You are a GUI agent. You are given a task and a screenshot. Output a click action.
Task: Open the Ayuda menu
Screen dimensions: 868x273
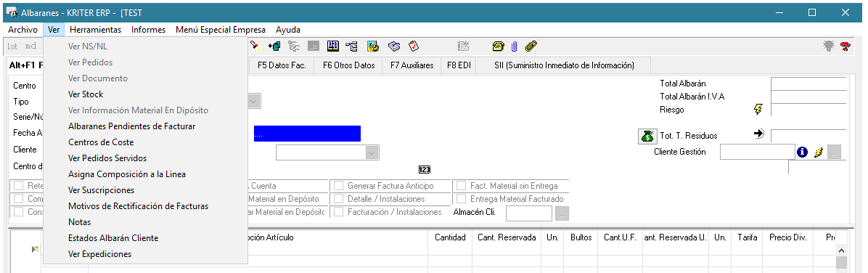(288, 30)
